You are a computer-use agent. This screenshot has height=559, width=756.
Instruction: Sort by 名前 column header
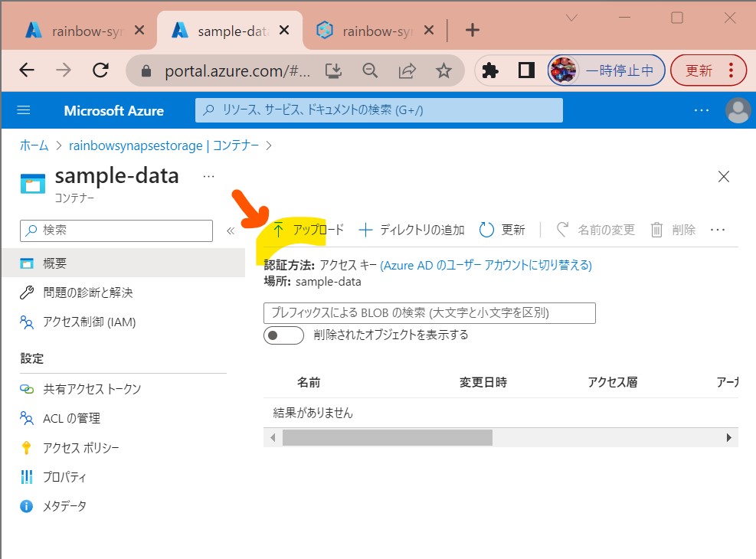tap(309, 383)
